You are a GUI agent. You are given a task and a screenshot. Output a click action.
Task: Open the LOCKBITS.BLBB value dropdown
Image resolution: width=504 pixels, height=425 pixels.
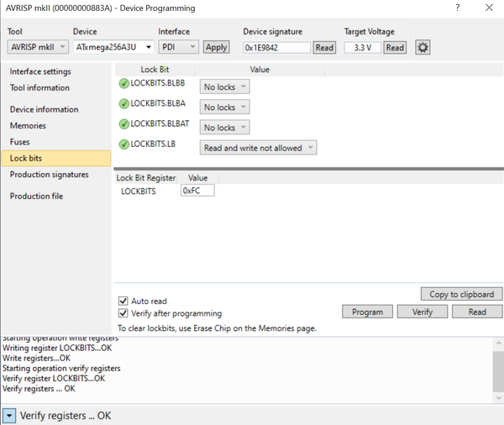click(x=224, y=87)
